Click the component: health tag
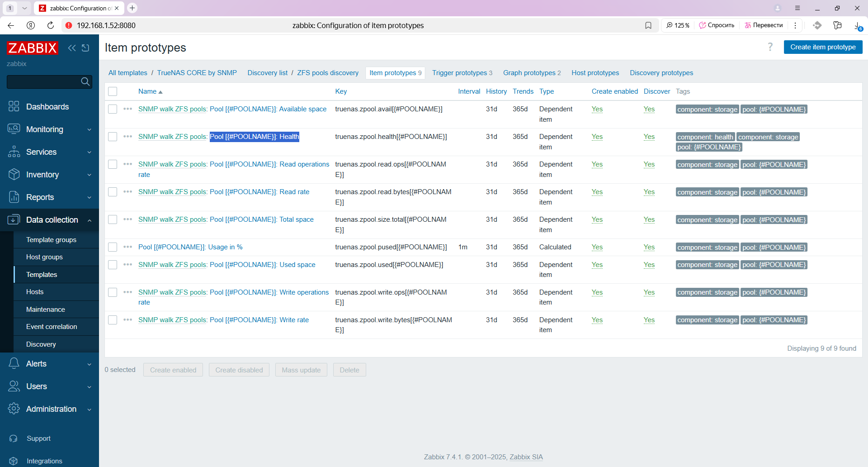The width and height of the screenshot is (868, 467). pyautogui.click(x=705, y=137)
